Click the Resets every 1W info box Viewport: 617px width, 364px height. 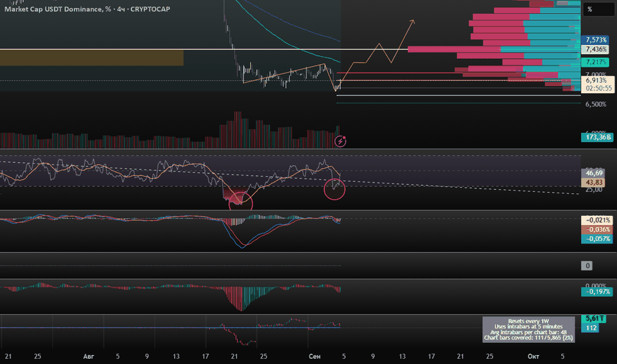click(x=528, y=330)
